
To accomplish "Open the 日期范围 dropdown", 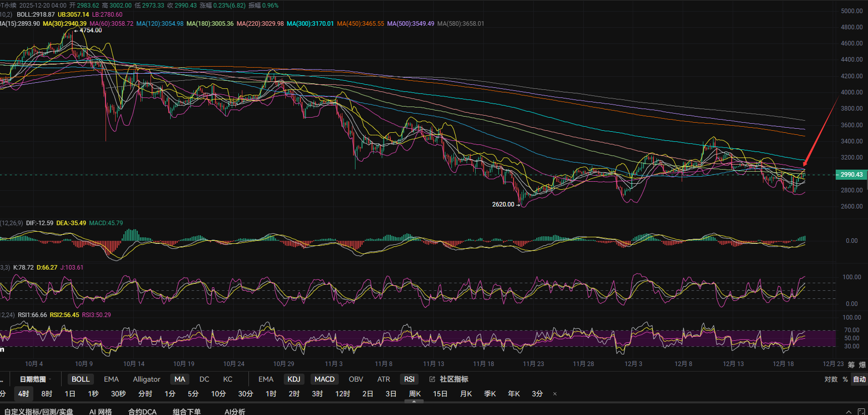I will click(35, 379).
